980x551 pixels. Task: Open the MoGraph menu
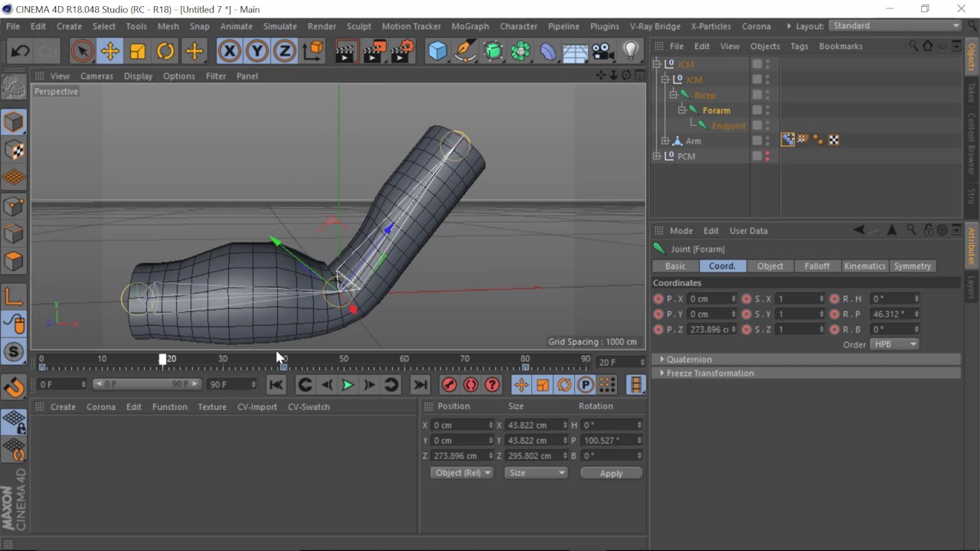point(470,26)
